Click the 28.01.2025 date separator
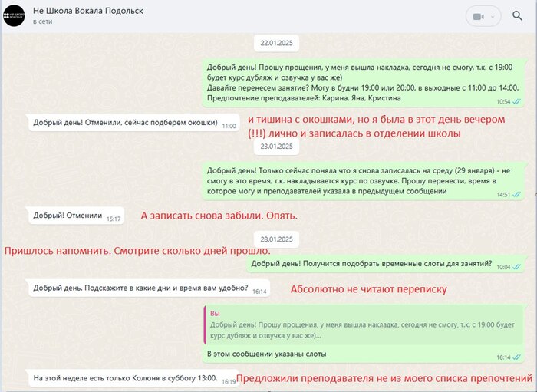The width and height of the screenshot is (537, 392). [275, 239]
